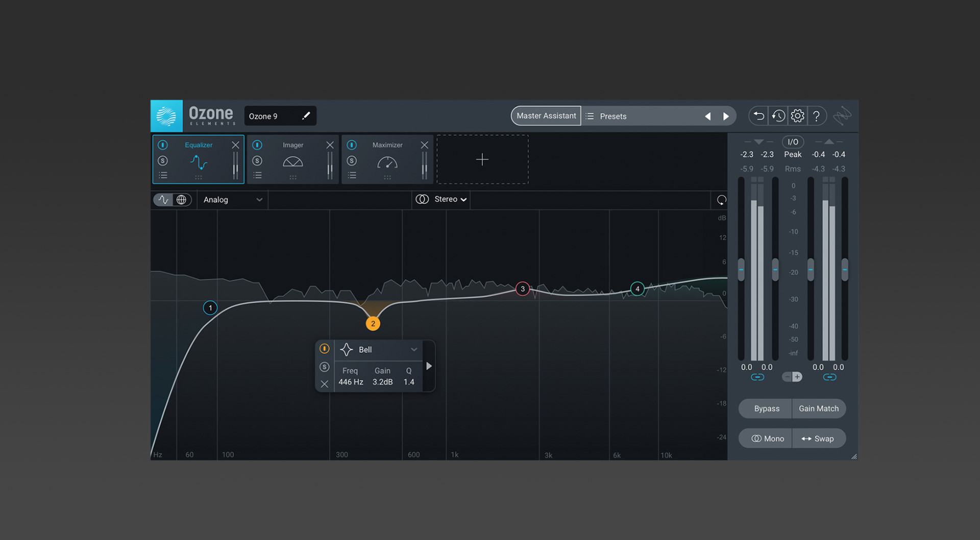Click the undo arrow icon
The width and height of the screenshot is (980, 540).
pos(758,116)
